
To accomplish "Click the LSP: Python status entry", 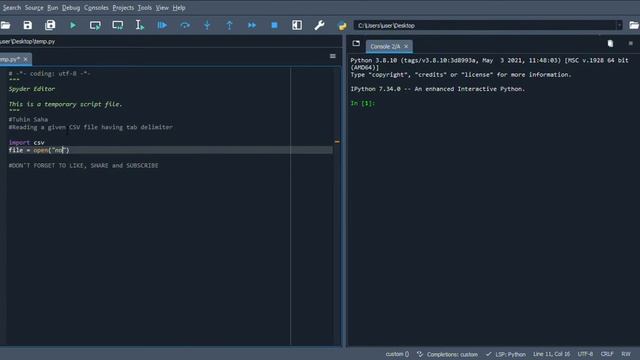I will [x=506, y=354].
